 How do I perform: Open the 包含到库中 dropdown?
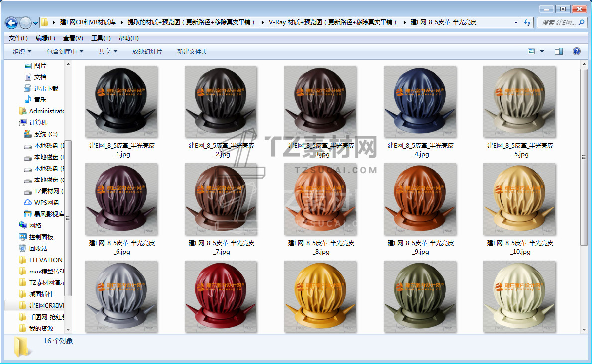coord(65,51)
